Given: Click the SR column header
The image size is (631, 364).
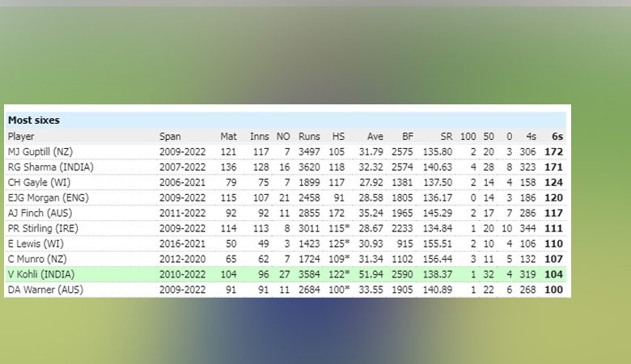Looking at the screenshot, I should (x=446, y=137).
